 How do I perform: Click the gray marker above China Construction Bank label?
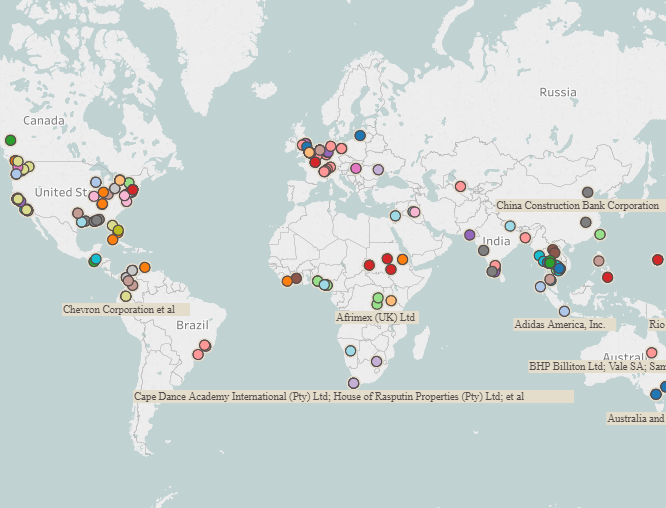[587, 192]
